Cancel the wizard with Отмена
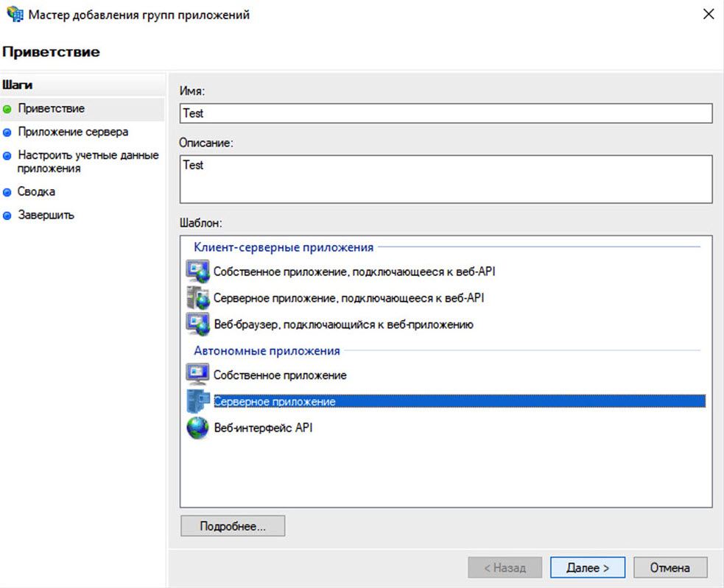The width and height of the screenshot is (724, 588). pyautogui.click(x=669, y=567)
